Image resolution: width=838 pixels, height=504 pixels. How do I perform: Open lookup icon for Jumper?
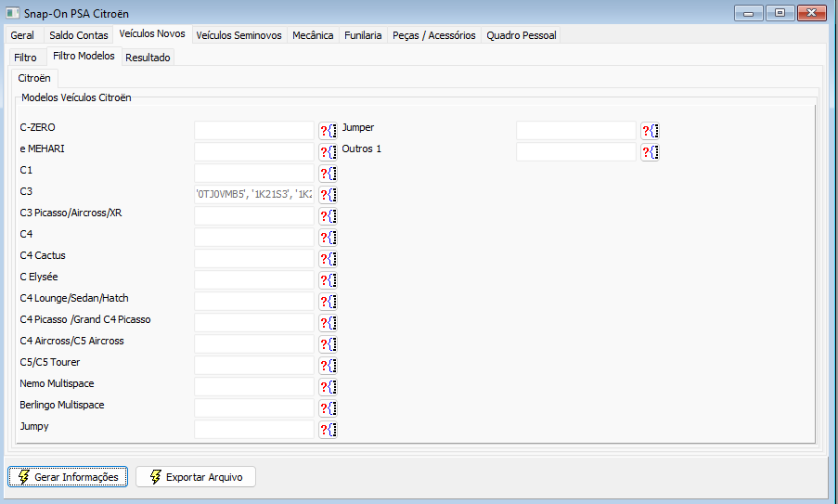[650, 131]
